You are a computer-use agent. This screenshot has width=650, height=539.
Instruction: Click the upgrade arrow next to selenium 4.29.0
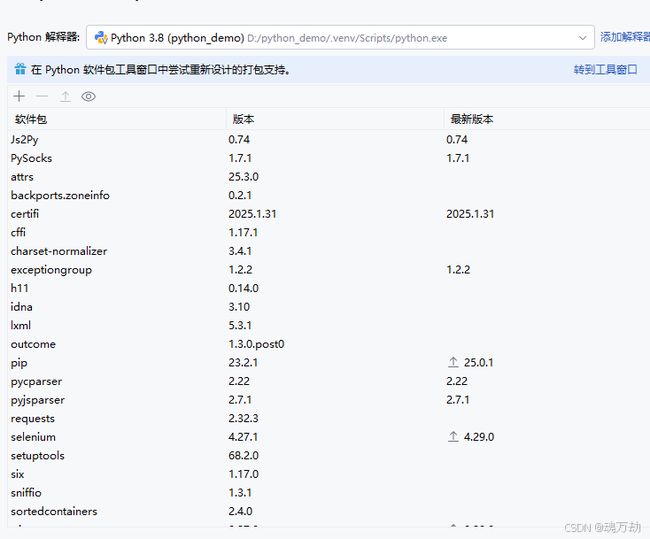(453, 436)
